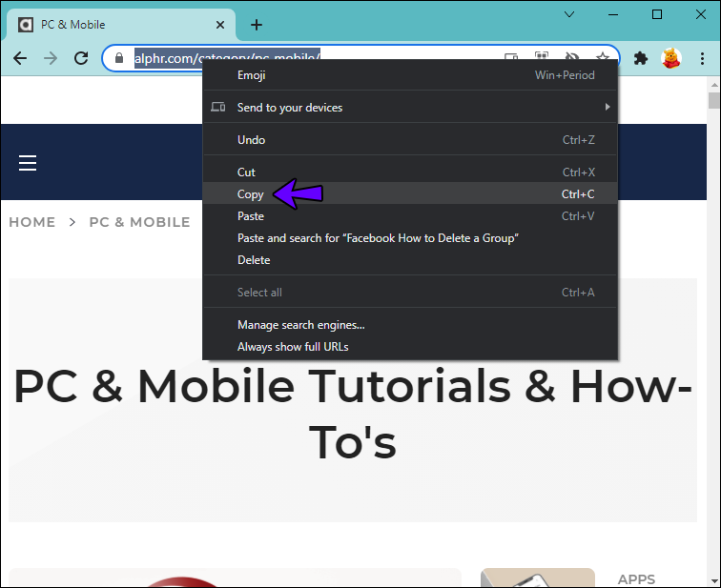The height and width of the screenshot is (588, 721).
Task: Expand the Send to your devices arrow
Action: coord(608,107)
